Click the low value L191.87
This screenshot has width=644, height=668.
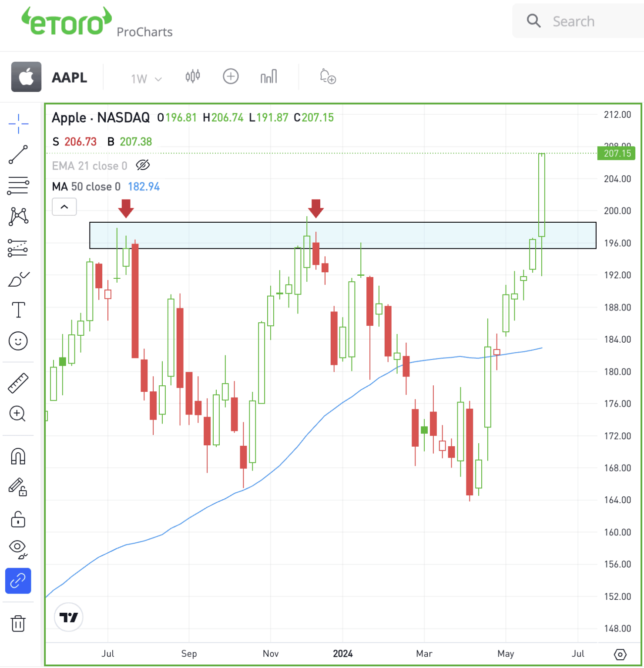pyautogui.click(x=269, y=118)
